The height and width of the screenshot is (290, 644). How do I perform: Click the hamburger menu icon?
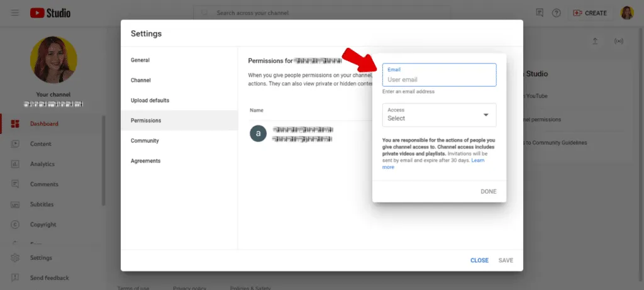click(14, 13)
